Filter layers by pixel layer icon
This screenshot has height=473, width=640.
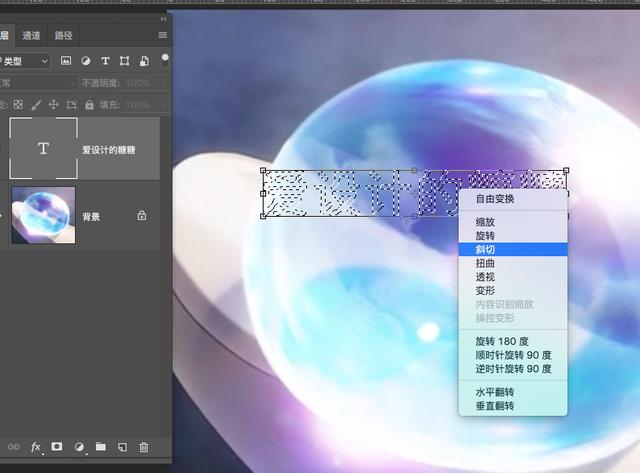(x=66, y=61)
